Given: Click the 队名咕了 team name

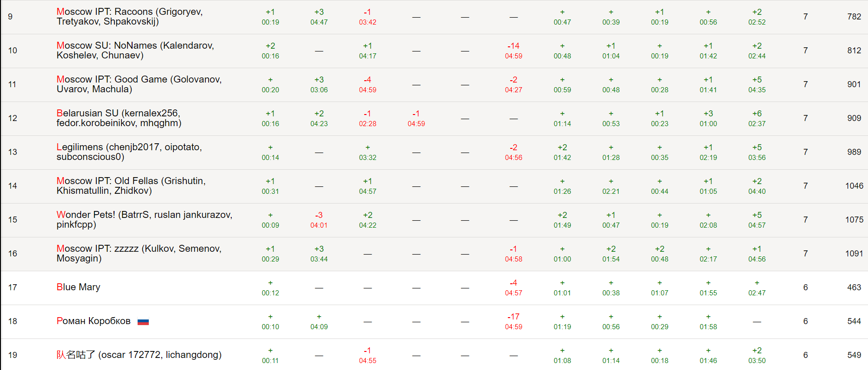Looking at the screenshot, I should point(139,355).
